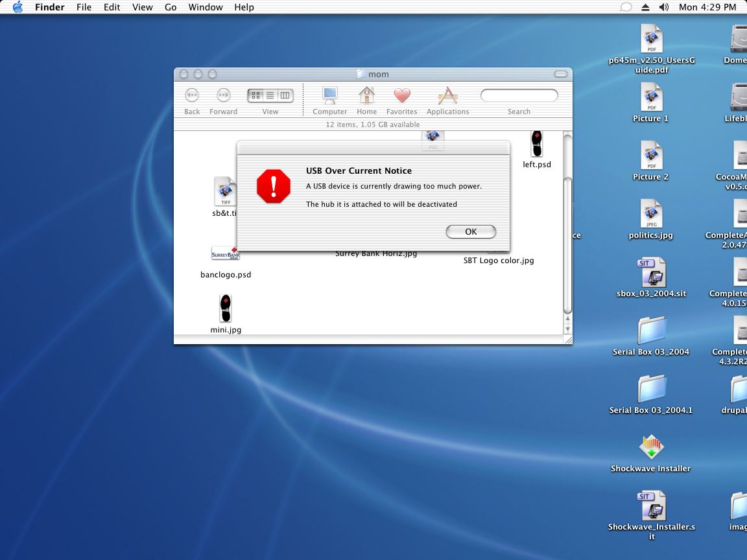The width and height of the screenshot is (747, 560).
Task: Click the speech bubble menu bar icon
Action: (626, 7)
